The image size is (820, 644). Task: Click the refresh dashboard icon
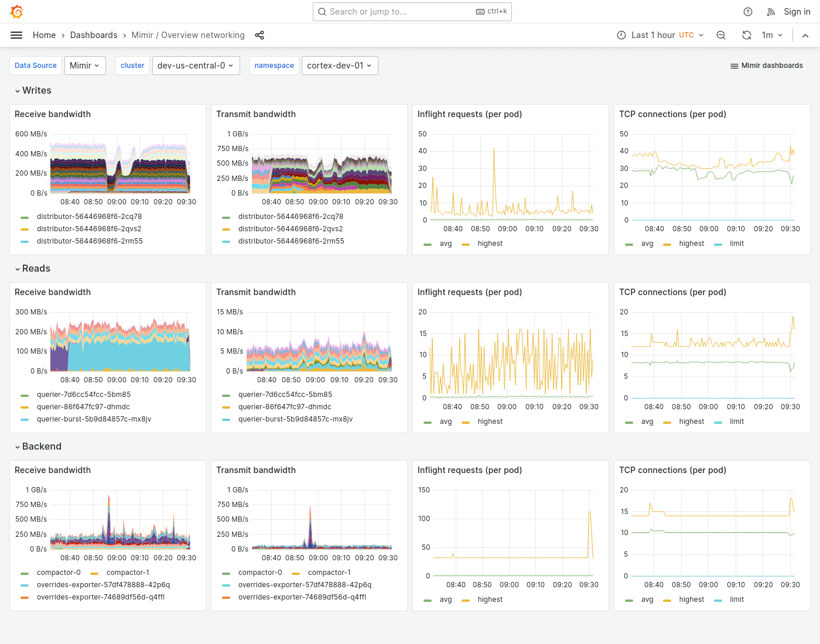(747, 35)
